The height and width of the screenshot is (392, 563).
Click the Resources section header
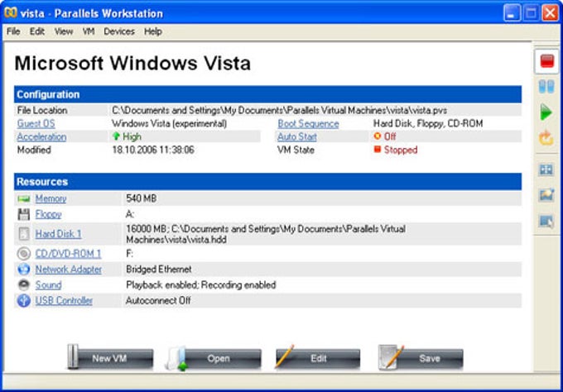tap(268, 181)
